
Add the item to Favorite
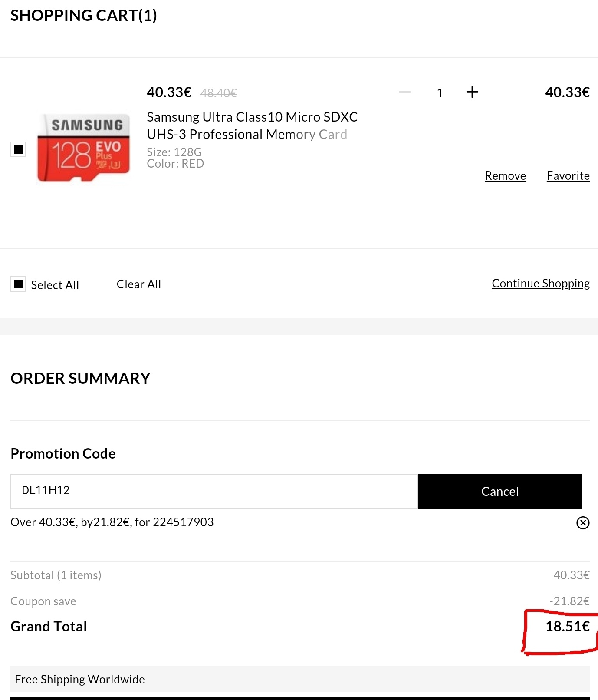(568, 176)
